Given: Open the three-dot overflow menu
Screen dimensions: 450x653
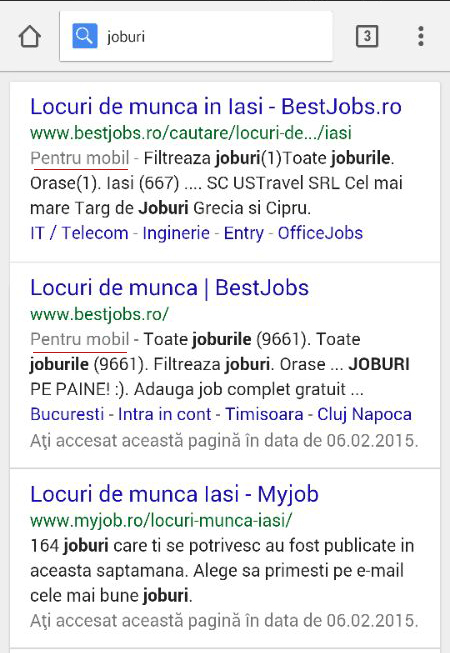Looking at the screenshot, I should click(421, 36).
